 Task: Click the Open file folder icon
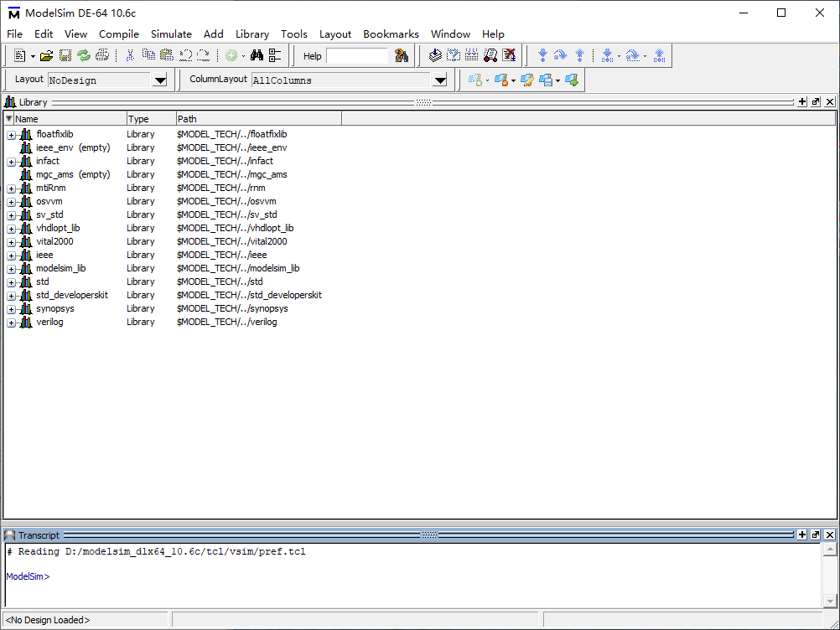coord(47,55)
